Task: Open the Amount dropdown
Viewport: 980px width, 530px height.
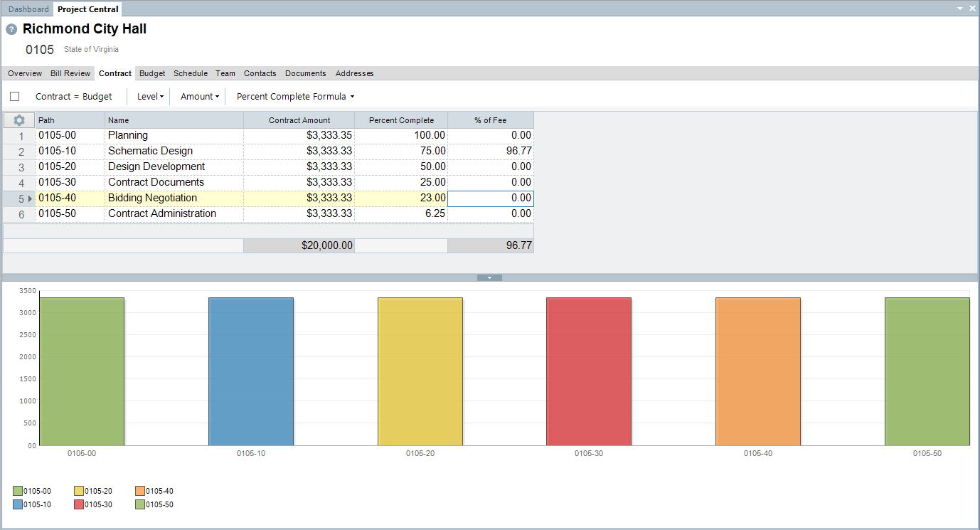Action: pos(199,96)
